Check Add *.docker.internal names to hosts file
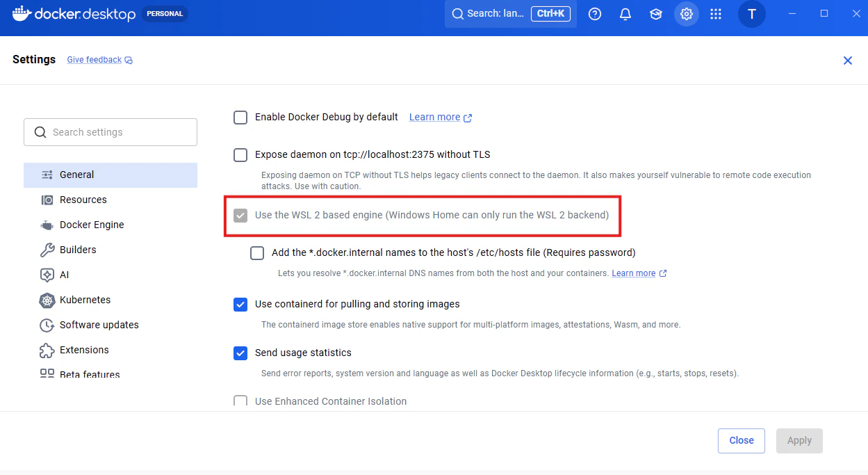Viewport: 868px width, 475px height. point(257,253)
